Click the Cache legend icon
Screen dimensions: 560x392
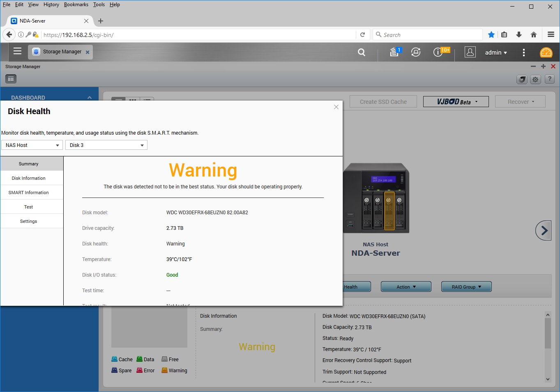click(114, 359)
